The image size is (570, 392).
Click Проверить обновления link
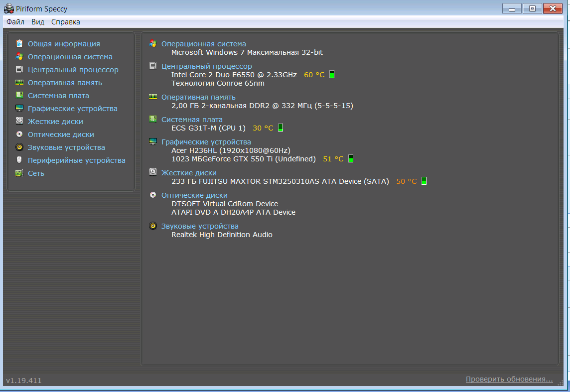click(x=509, y=379)
